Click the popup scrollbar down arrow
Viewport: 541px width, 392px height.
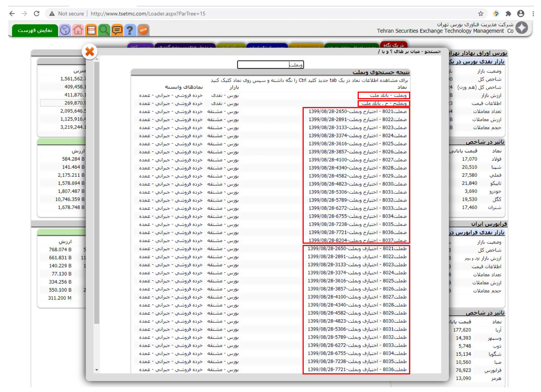(97, 370)
